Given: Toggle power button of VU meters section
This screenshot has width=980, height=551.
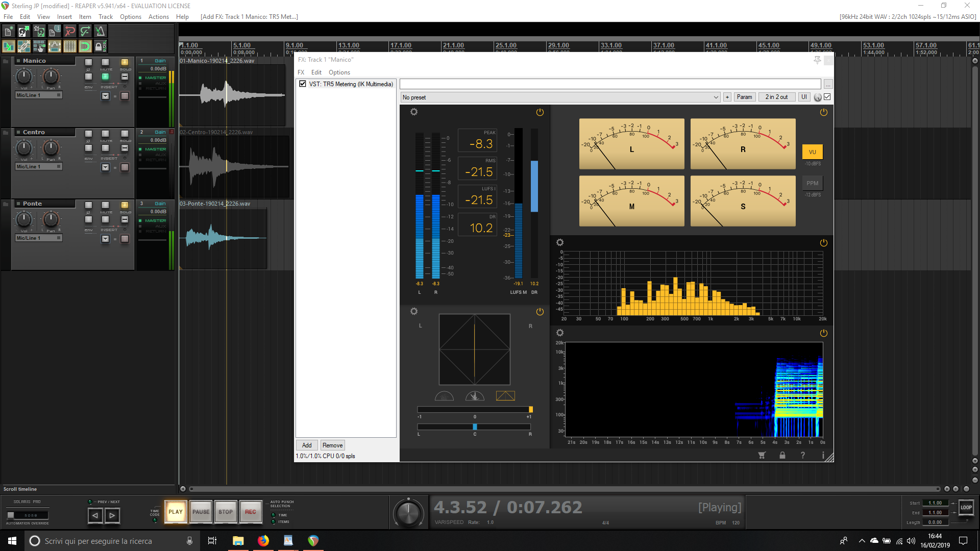Looking at the screenshot, I should pyautogui.click(x=823, y=112).
